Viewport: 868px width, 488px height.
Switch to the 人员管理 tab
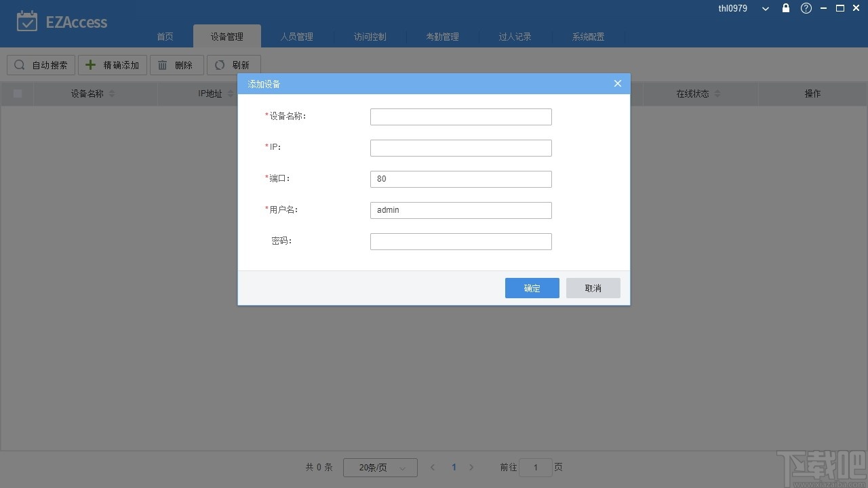pyautogui.click(x=297, y=37)
